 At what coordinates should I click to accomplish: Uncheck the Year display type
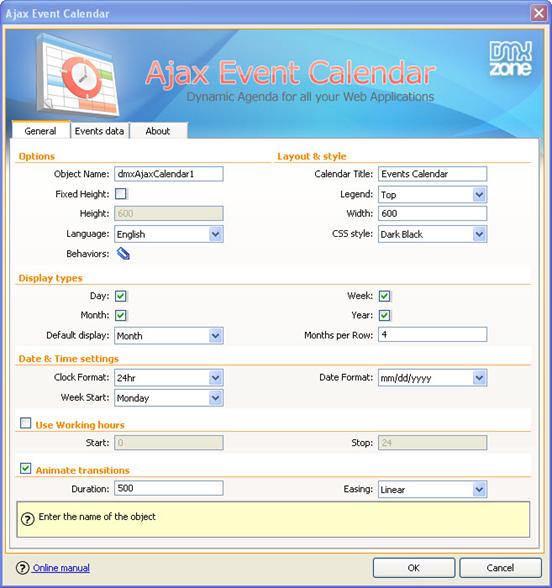tap(384, 315)
